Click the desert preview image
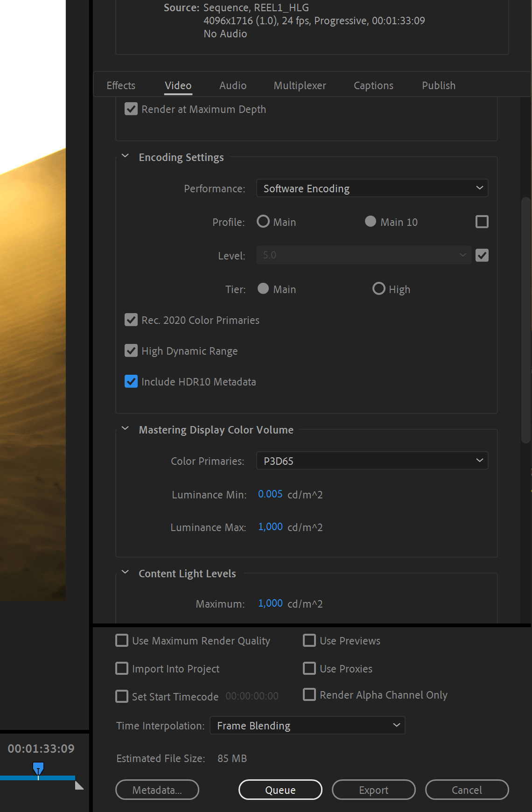The height and width of the screenshot is (812, 532). pos(33,300)
